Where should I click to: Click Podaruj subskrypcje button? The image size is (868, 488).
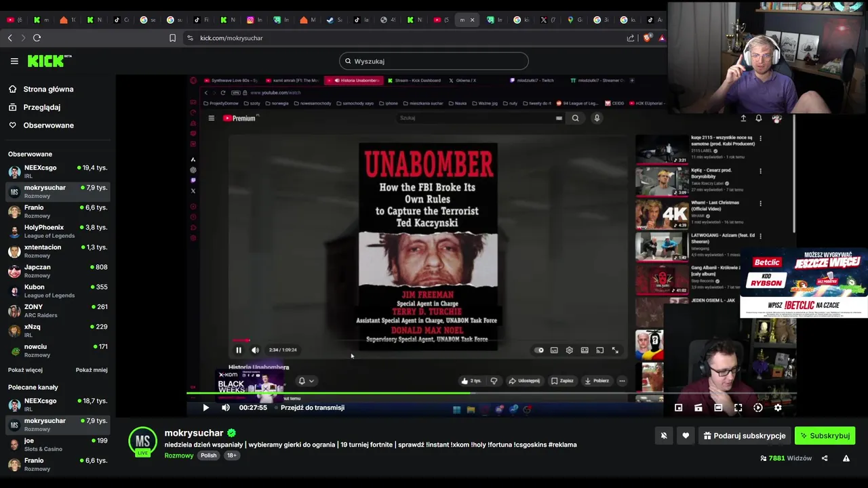click(743, 436)
